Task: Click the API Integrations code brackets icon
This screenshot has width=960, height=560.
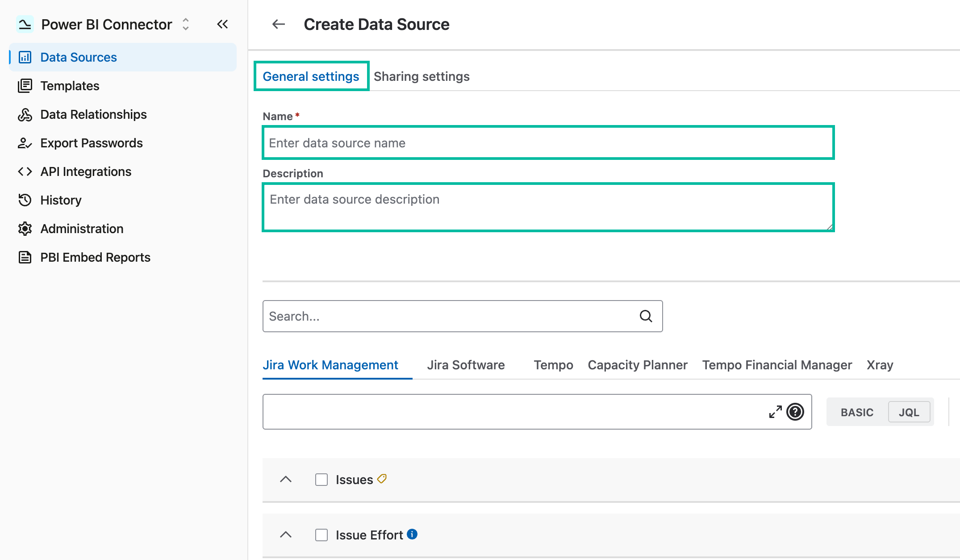Action: (25, 171)
